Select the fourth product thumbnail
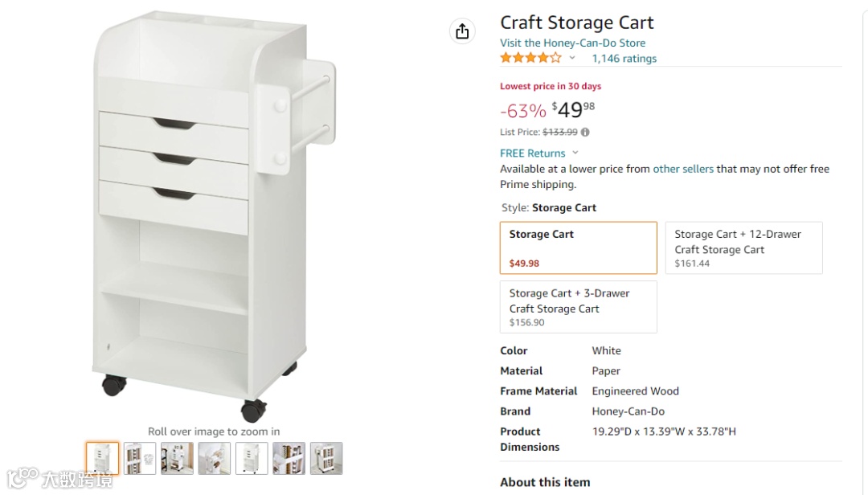868x495 pixels. coord(215,458)
